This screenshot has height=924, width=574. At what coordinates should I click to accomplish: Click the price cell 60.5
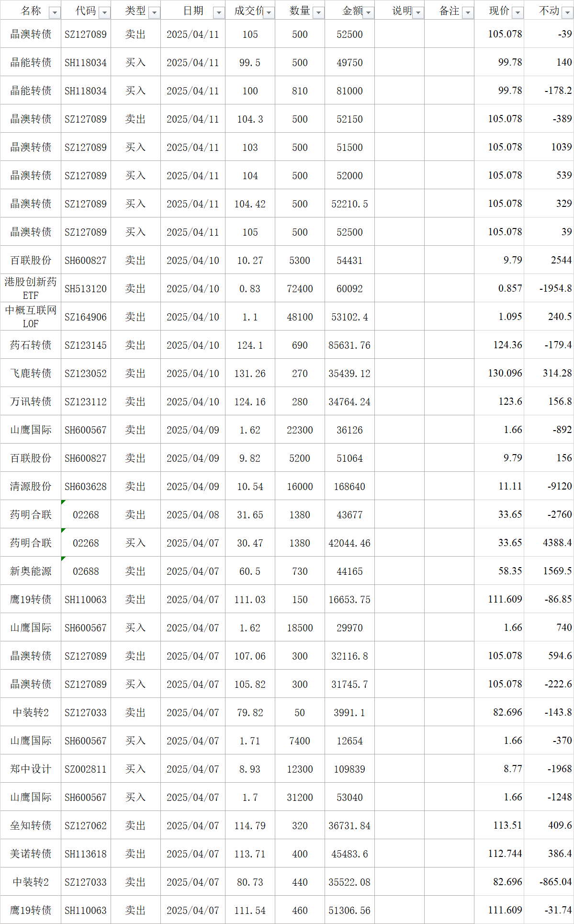(250, 571)
